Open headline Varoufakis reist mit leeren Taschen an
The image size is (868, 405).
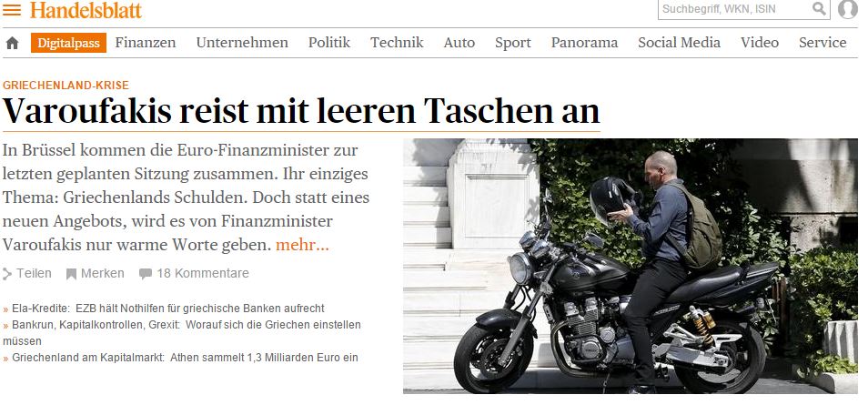tap(301, 111)
